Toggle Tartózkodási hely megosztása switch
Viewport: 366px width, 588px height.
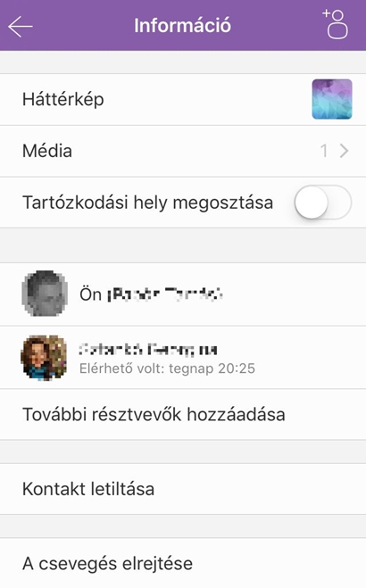point(323,203)
